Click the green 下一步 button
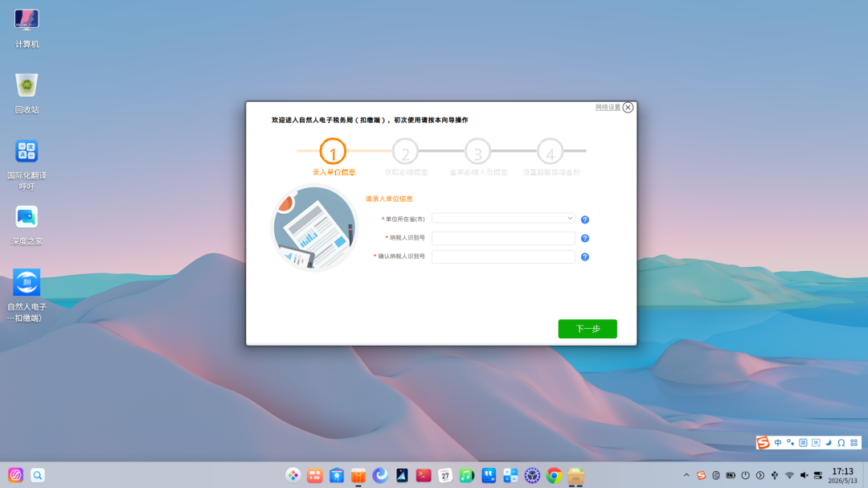Image resolution: width=868 pixels, height=488 pixels. (588, 329)
